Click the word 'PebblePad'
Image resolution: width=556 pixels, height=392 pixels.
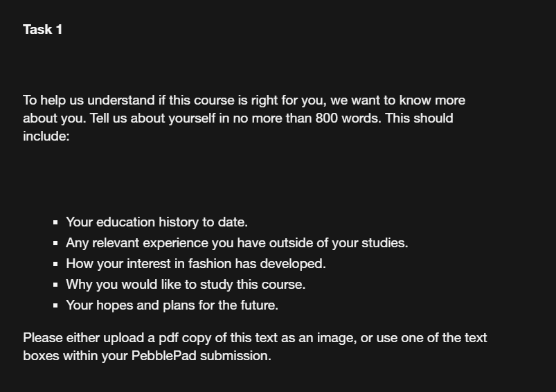click(164, 356)
